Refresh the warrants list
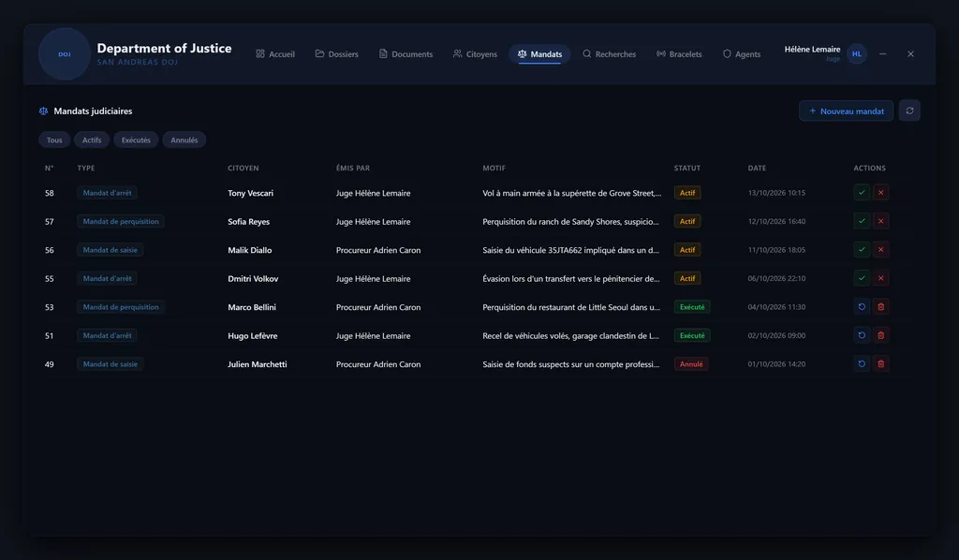 [x=909, y=111]
